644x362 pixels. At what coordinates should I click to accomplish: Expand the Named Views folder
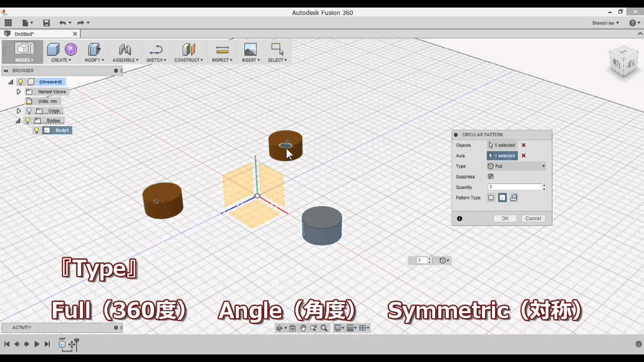pos(19,92)
